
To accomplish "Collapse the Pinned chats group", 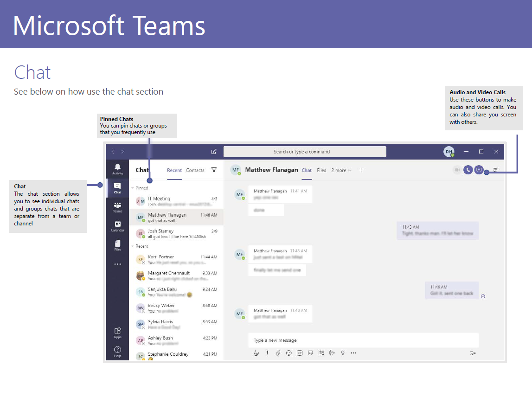I will [x=133, y=188].
